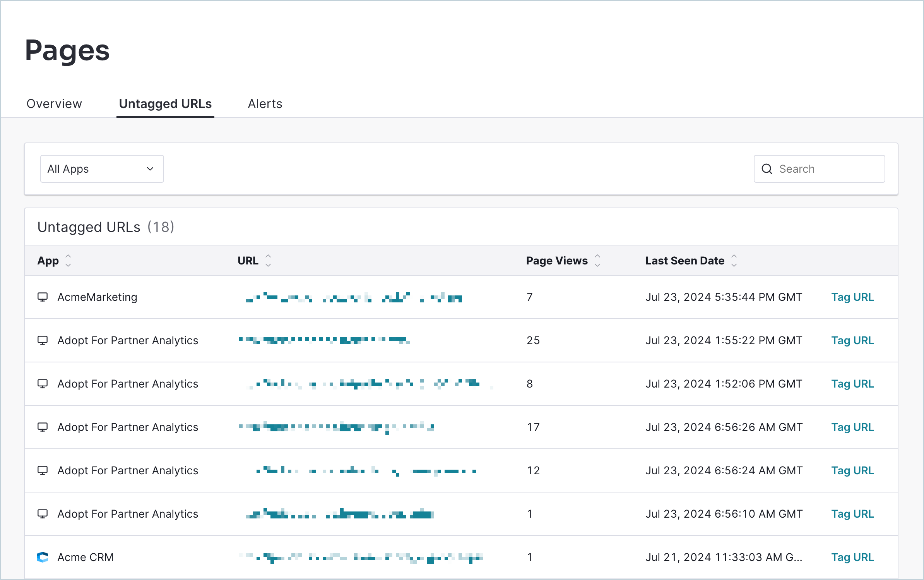Click page views value 25
Image resolution: width=924 pixels, height=580 pixels.
[x=533, y=340]
